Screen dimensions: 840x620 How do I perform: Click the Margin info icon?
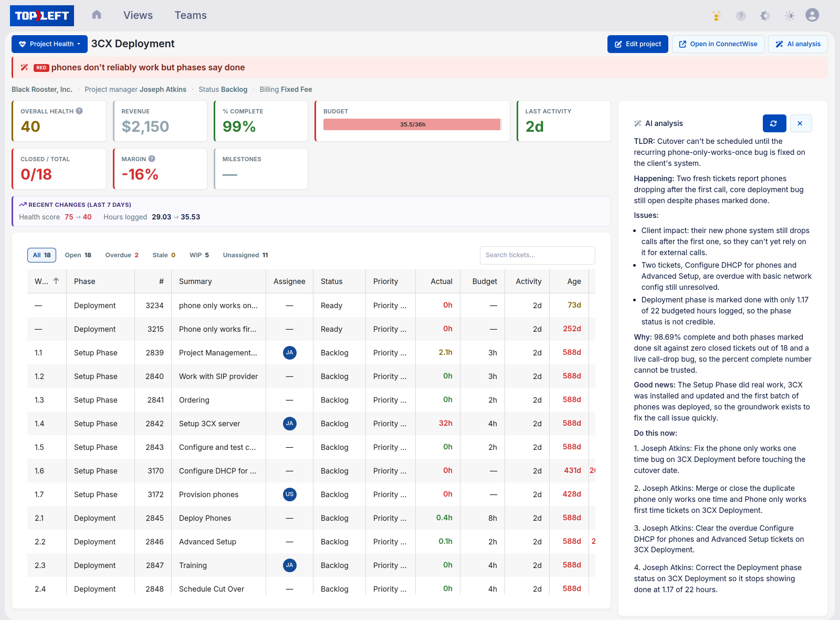pos(152,159)
